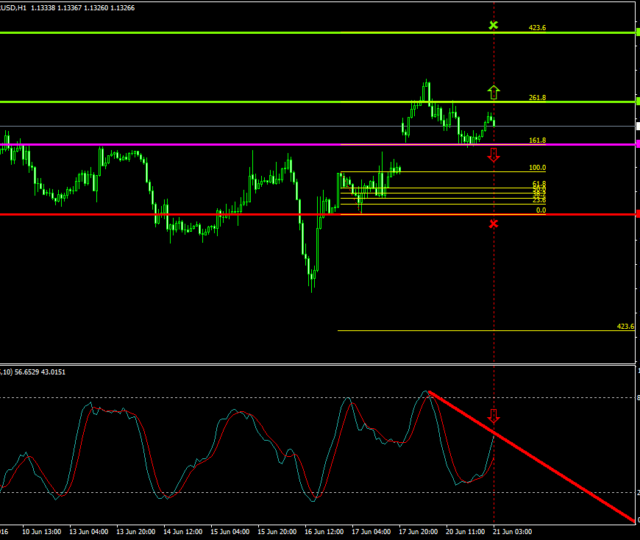Click the lower yellow 423.6 Fibonacci label
The width and height of the screenshot is (640, 540).
pyautogui.click(x=626, y=327)
